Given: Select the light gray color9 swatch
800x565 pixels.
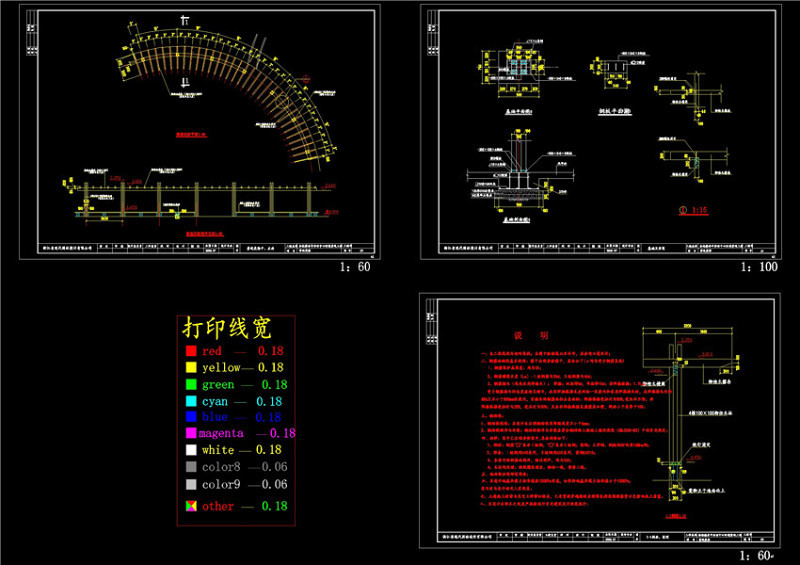Looking at the screenshot, I should [189, 484].
